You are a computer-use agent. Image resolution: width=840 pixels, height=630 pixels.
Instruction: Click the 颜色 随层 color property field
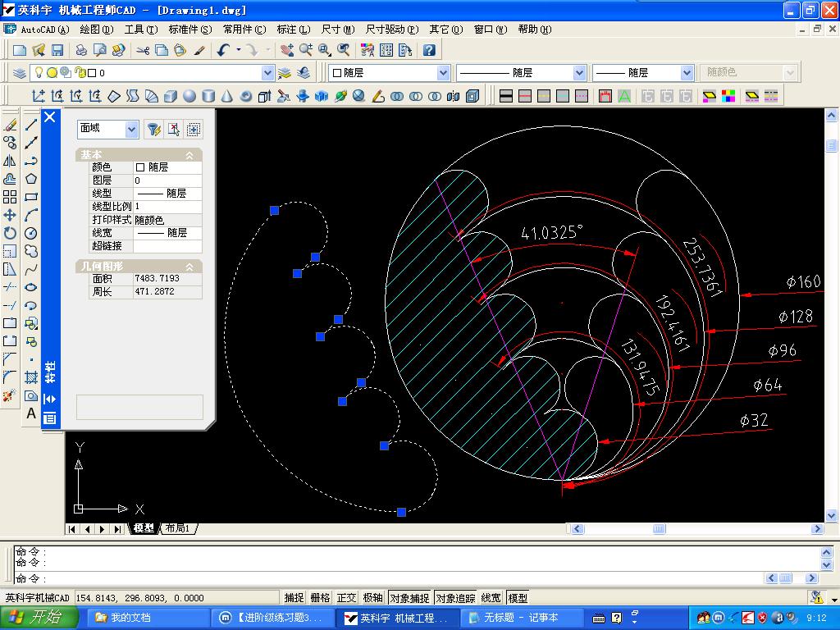(167, 167)
